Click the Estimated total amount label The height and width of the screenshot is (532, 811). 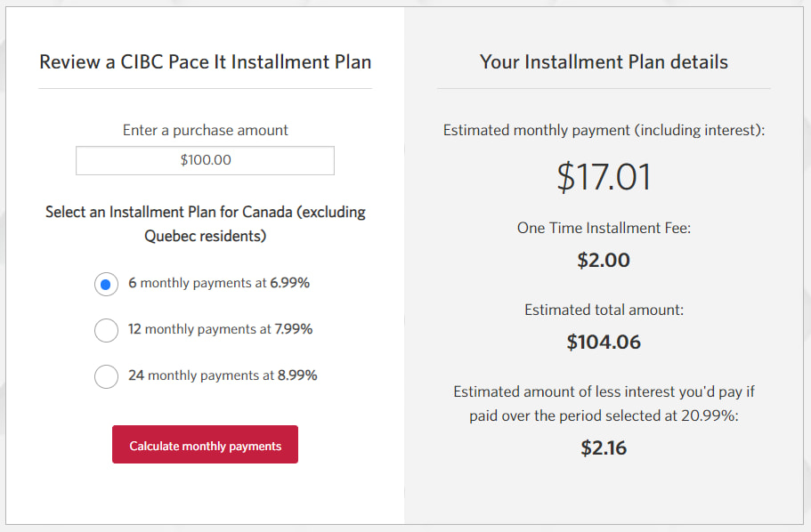604,309
